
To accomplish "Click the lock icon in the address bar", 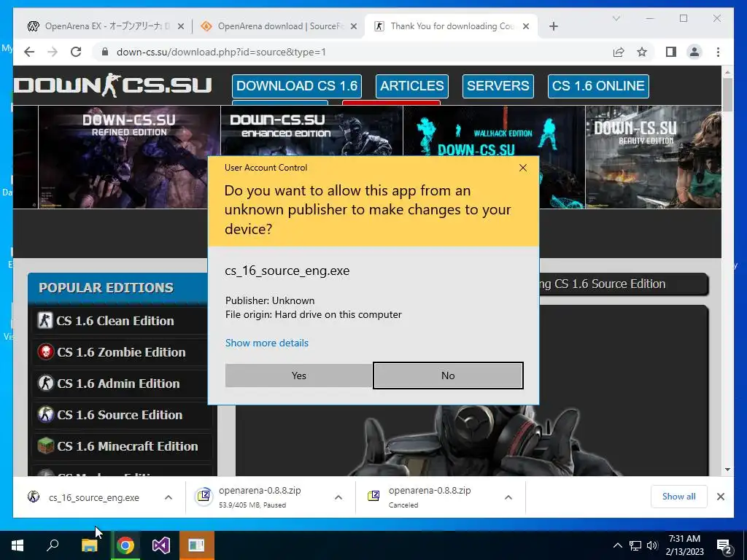I will pyautogui.click(x=105, y=52).
